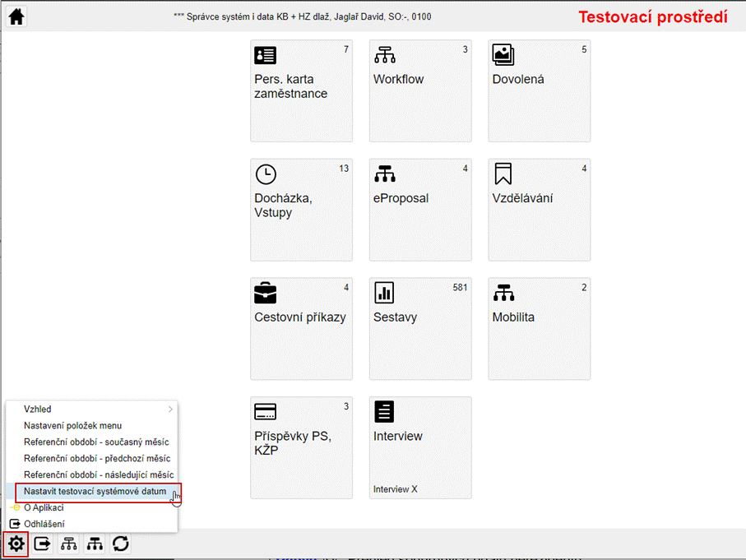The width and height of the screenshot is (746, 560).
Task: Open Pers. karta zaměstnance tile
Action: point(301,90)
